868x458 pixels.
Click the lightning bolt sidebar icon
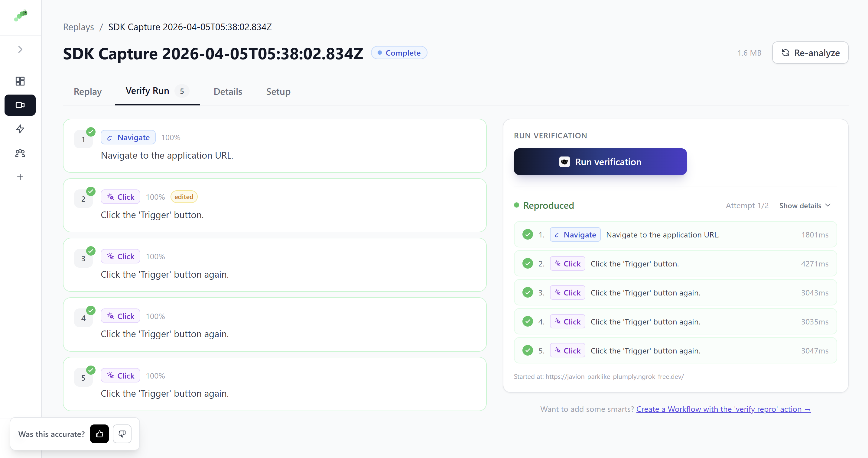[x=20, y=129]
